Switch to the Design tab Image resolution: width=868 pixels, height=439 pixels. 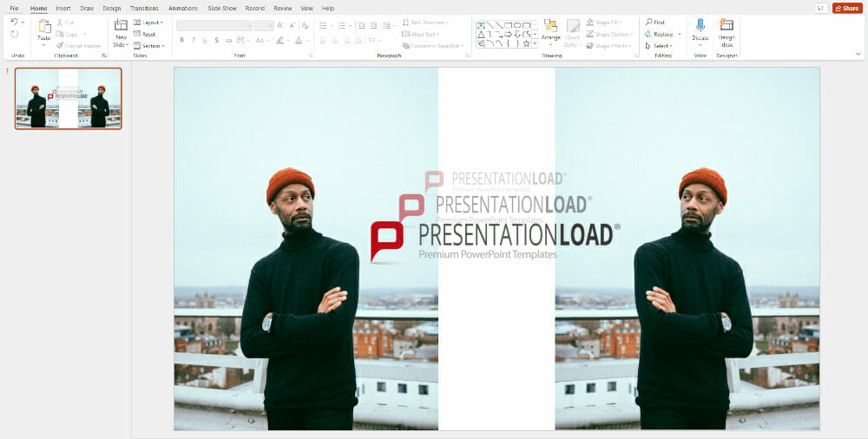click(111, 9)
